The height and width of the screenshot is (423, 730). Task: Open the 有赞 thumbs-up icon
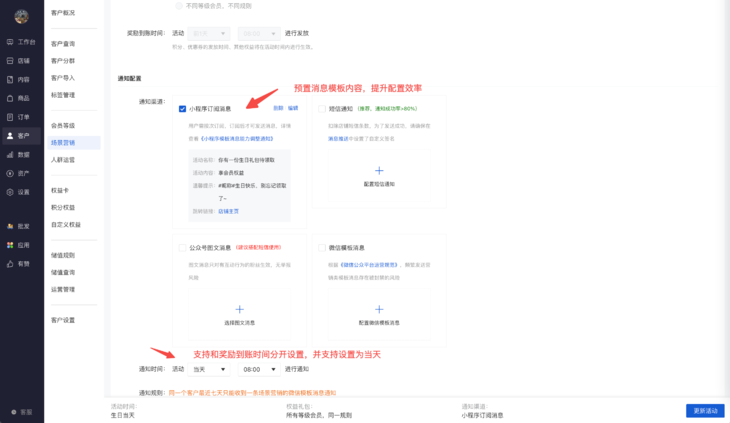10,264
